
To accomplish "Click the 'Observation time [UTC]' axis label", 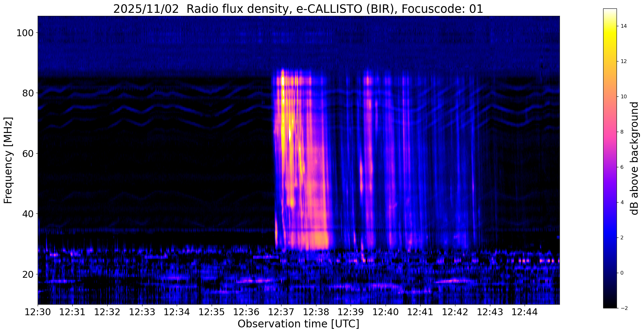I will point(298,324).
